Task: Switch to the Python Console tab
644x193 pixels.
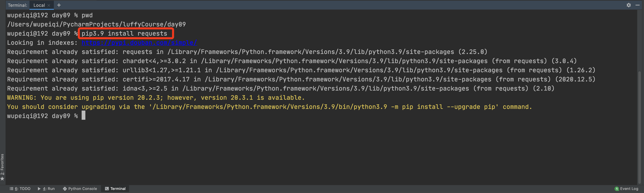Action: pyautogui.click(x=82, y=188)
